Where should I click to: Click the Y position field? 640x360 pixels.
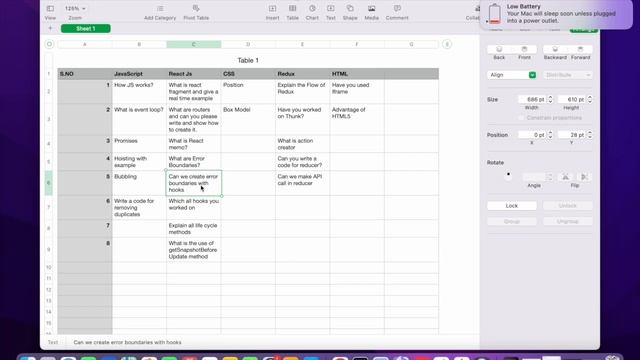[x=571, y=135]
